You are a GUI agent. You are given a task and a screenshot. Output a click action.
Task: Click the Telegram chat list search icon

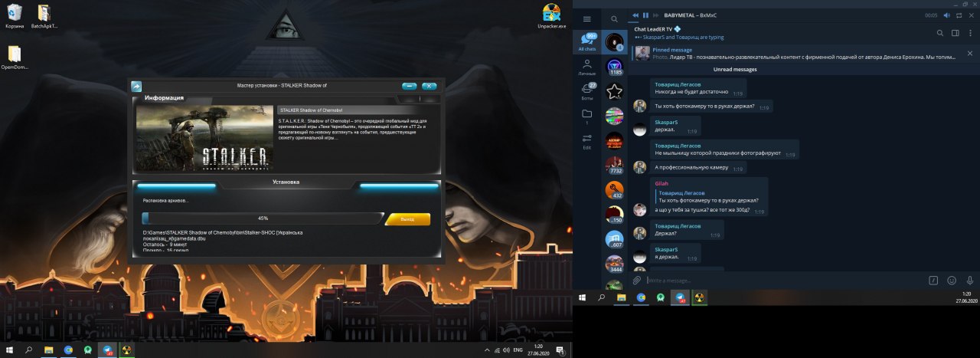[614, 19]
